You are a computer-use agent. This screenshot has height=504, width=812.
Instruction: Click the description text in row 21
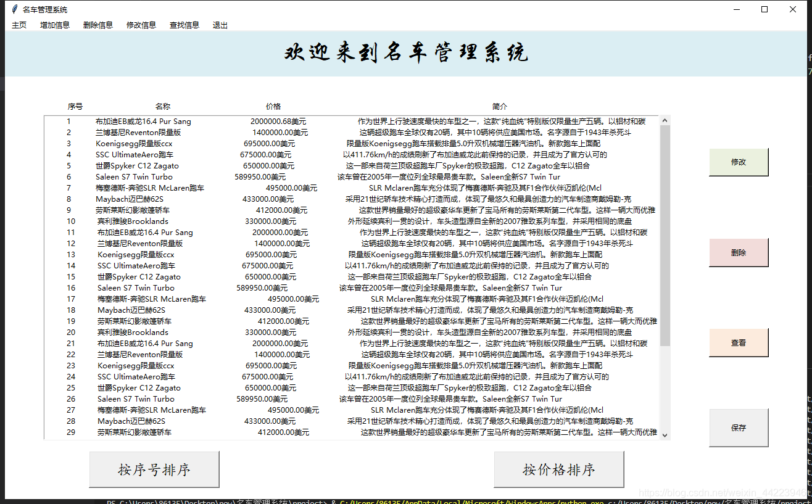(503, 344)
